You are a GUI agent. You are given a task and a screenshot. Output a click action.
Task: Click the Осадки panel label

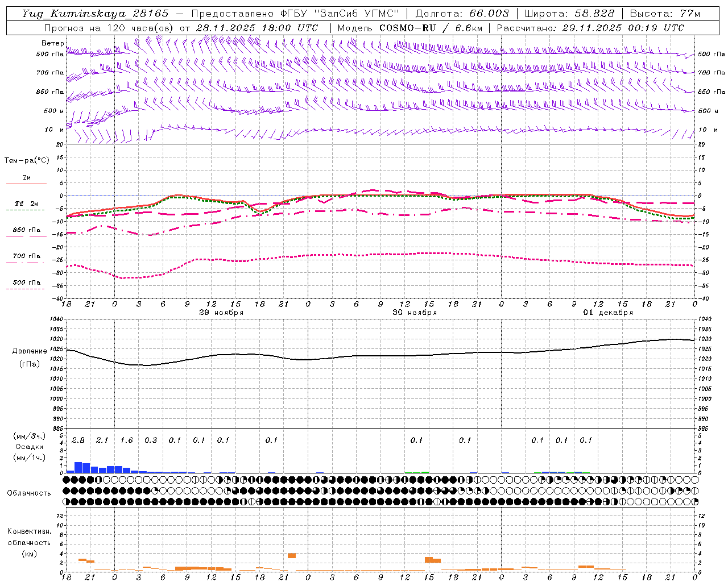pyautogui.click(x=30, y=447)
